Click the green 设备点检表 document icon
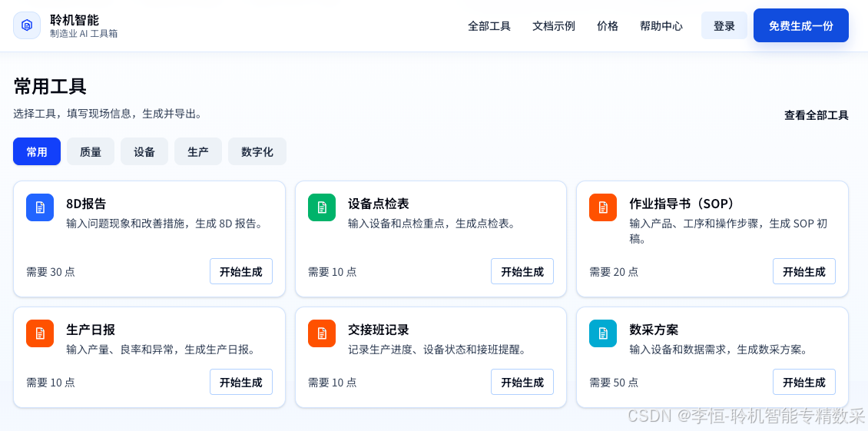The width and height of the screenshot is (868, 431). pos(322,207)
